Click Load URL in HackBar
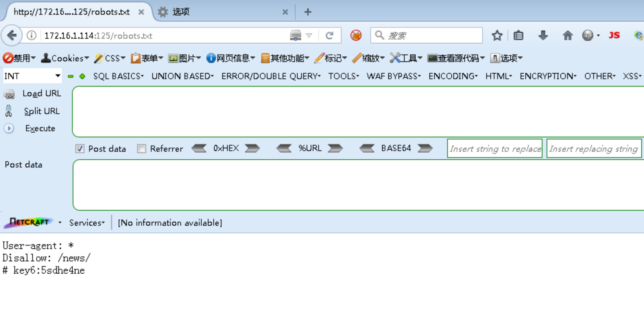The height and width of the screenshot is (311, 644). point(41,94)
